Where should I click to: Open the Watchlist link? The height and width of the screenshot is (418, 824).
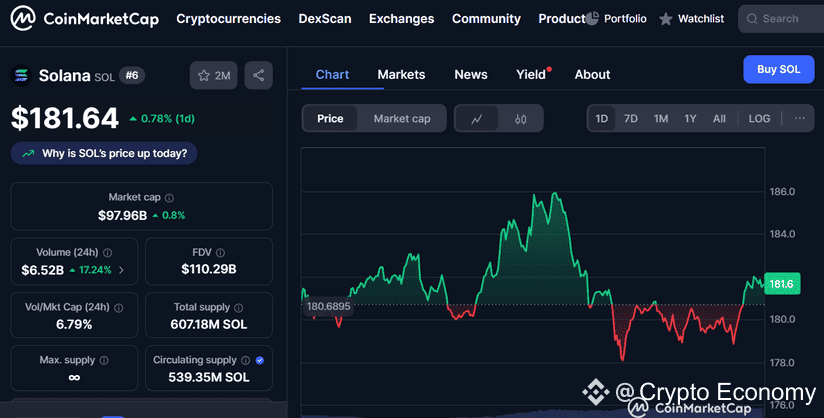pos(701,19)
